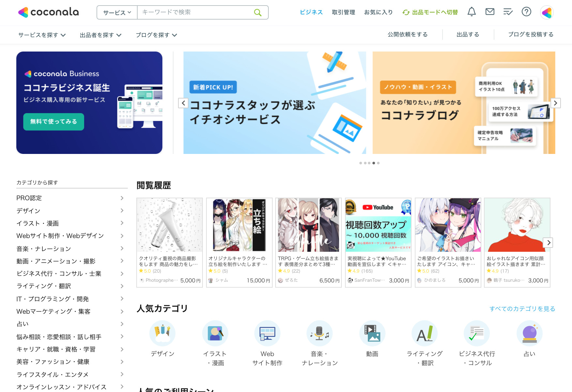Click the coconala logo
Image resolution: width=572 pixels, height=392 pixels.
click(x=48, y=12)
